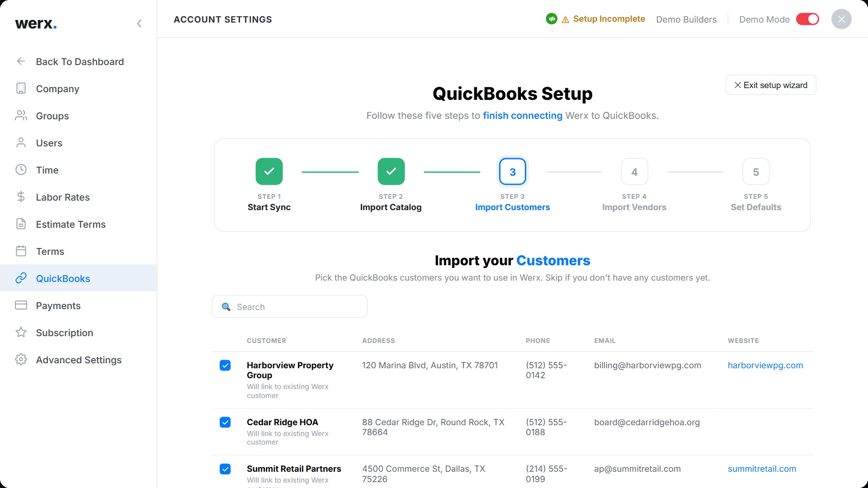Open Back To Dashboard menu item
This screenshot has width=868, height=488.
point(78,61)
